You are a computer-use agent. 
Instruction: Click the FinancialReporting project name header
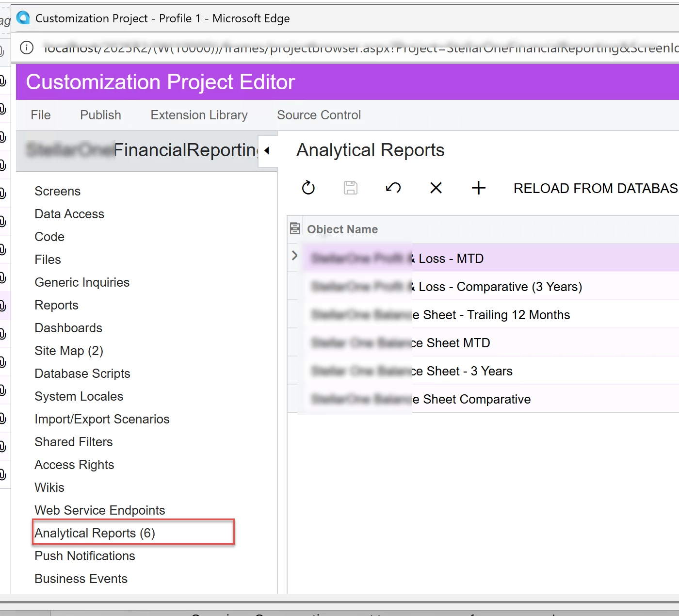click(x=142, y=150)
